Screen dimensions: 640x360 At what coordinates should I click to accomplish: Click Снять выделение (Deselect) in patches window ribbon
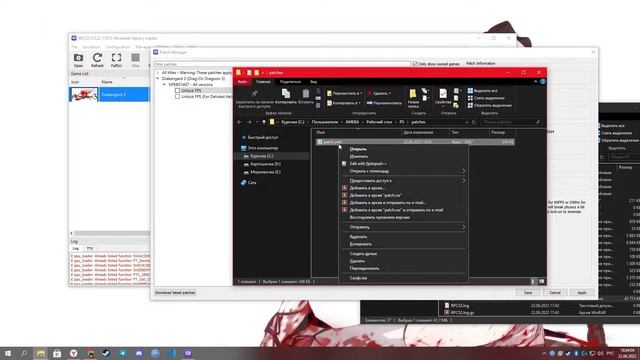tap(486, 98)
